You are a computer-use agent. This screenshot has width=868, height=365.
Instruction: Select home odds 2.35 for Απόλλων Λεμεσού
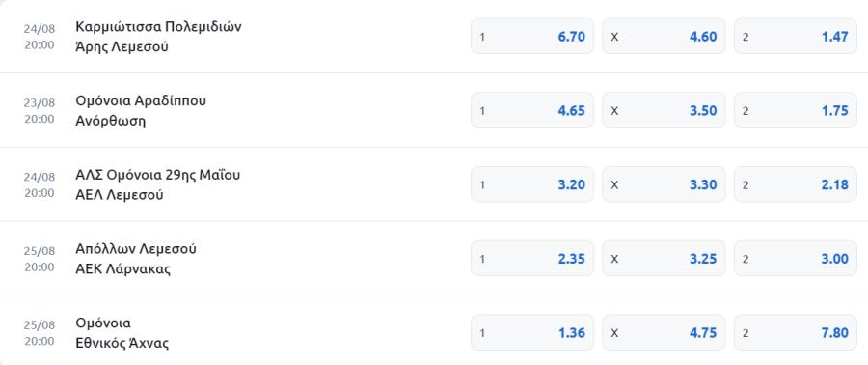532,259
